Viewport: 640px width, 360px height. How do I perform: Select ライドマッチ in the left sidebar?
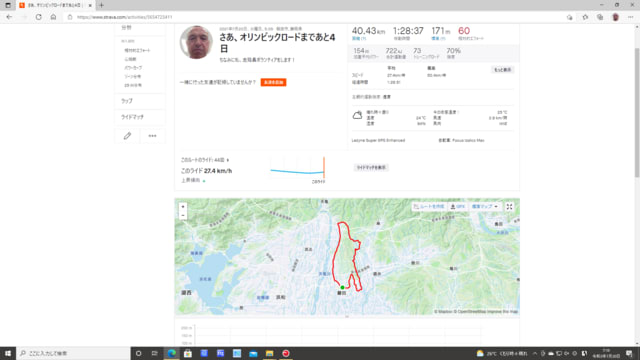(x=132, y=117)
